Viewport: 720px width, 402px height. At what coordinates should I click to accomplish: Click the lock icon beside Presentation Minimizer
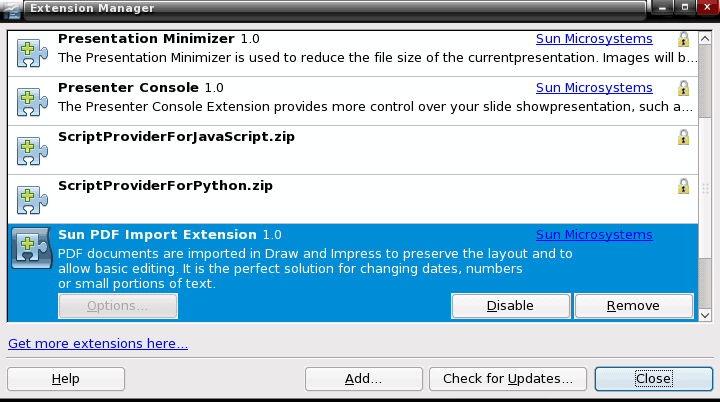[683, 39]
